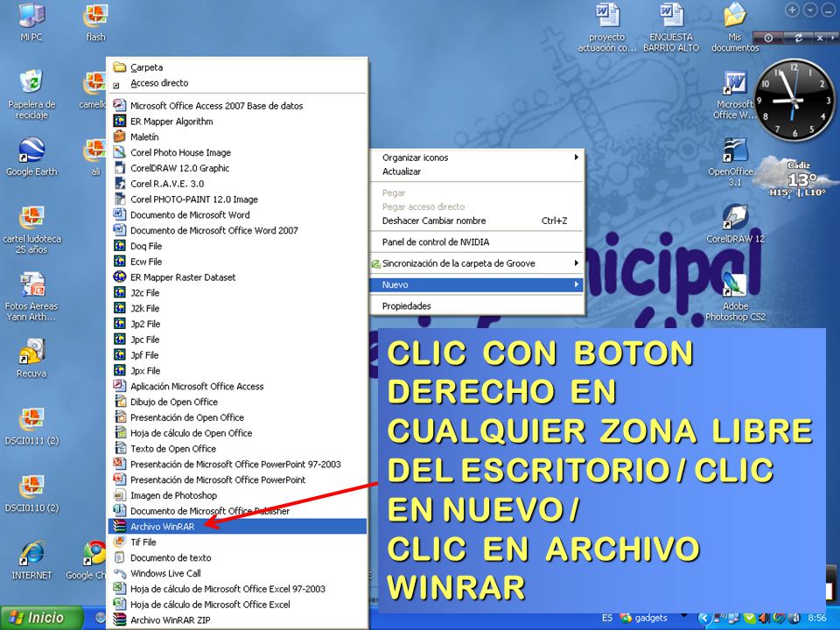Select Maletín in the Nuevo submenu
This screenshot has width=840, height=630.
237,137
